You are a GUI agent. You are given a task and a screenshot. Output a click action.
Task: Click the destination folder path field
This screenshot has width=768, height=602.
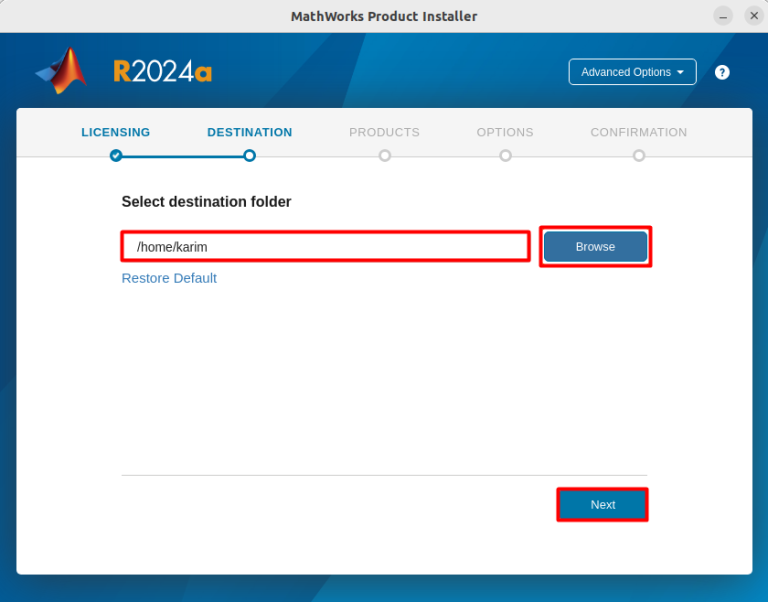point(326,247)
